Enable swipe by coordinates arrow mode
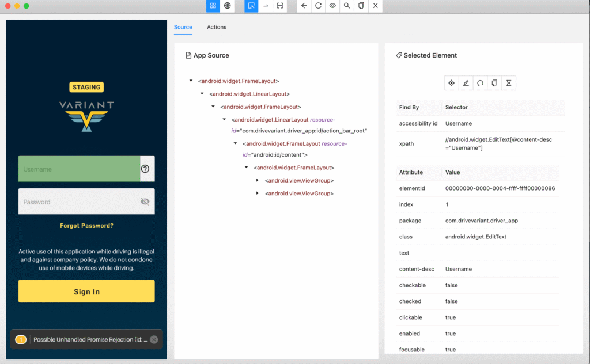This screenshot has width=590, height=364. (x=266, y=6)
